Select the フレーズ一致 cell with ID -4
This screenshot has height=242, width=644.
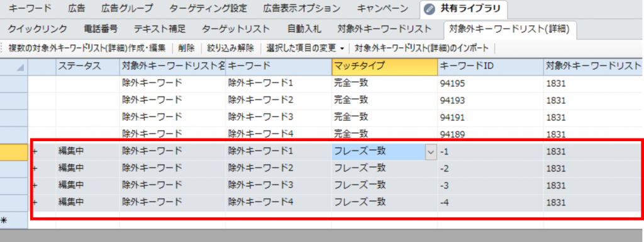tap(384, 202)
